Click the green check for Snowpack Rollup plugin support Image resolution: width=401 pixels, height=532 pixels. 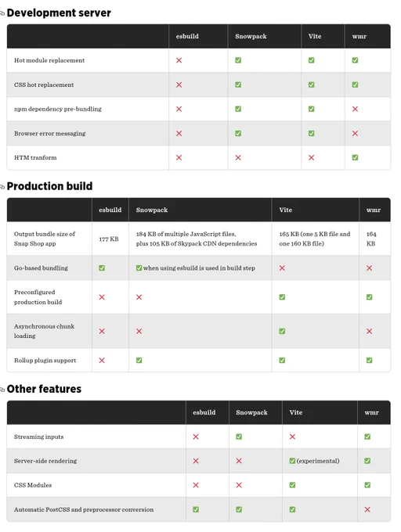pyautogui.click(x=139, y=361)
